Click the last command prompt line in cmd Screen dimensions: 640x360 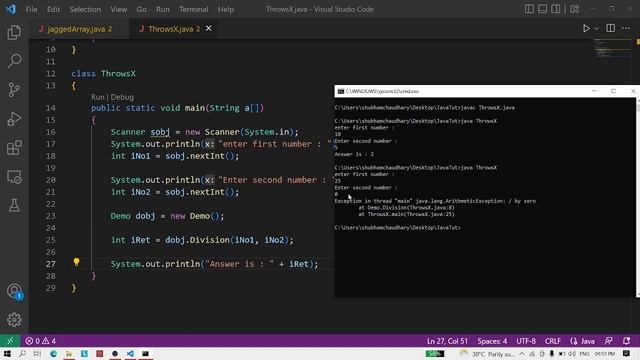click(397, 228)
